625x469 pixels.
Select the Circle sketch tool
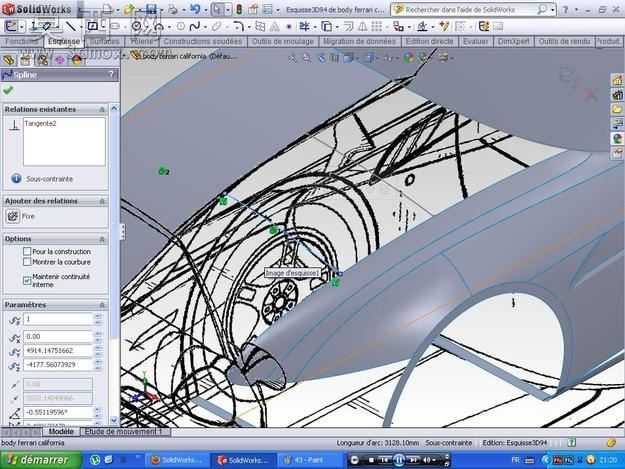[136, 26]
